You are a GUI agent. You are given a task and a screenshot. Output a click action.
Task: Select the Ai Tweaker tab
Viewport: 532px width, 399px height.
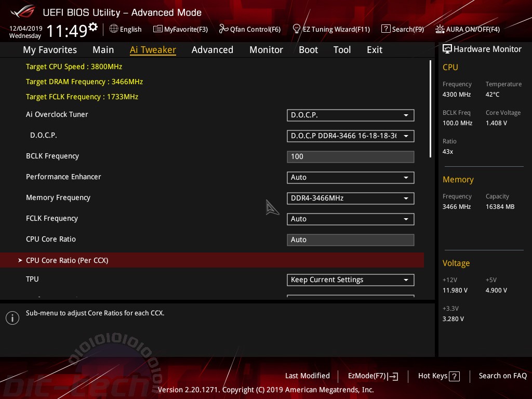(153, 50)
